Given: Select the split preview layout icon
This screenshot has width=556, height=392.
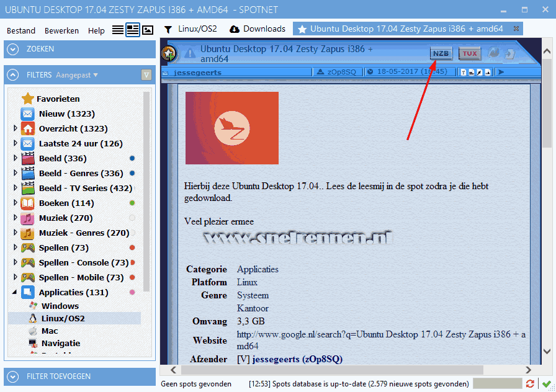Looking at the screenshot, I should click(x=133, y=30).
